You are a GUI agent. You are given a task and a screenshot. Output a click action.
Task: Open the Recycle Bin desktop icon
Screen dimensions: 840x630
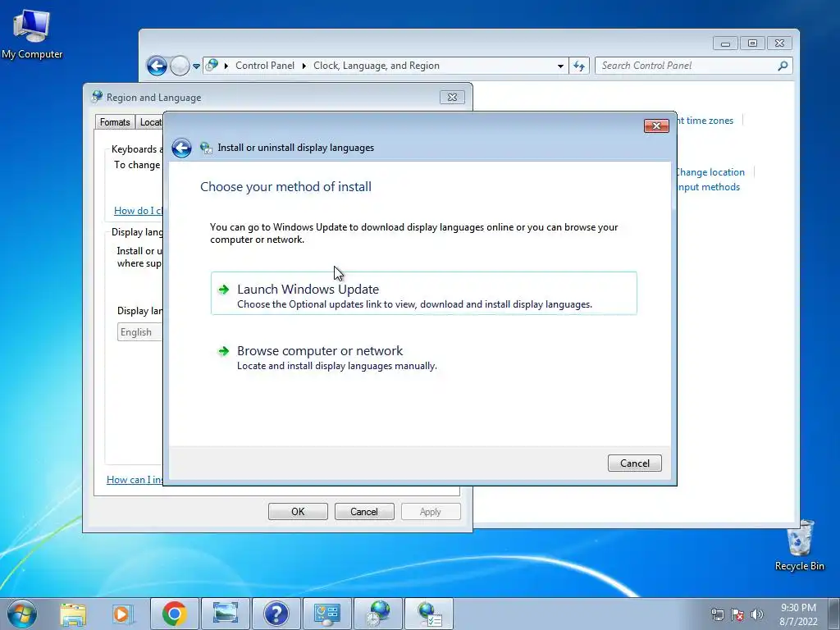[x=799, y=545]
